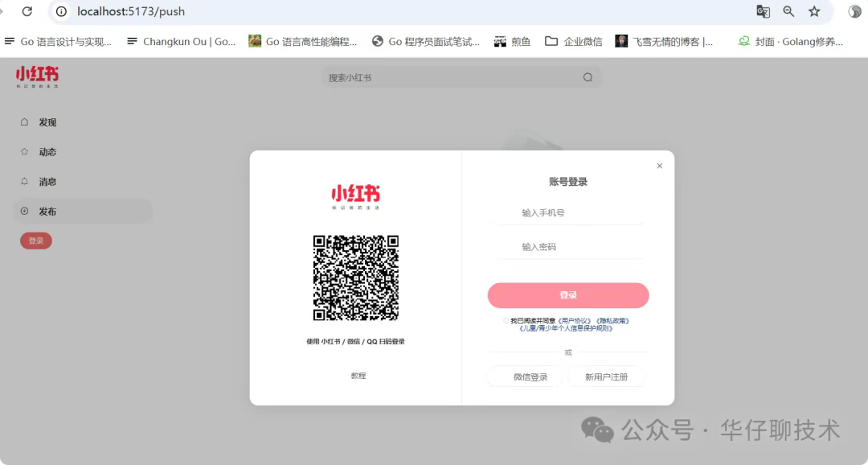Go to 动态 in the sidebar
The height and width of the screenshot is (465, 868).
pos(82,152)
